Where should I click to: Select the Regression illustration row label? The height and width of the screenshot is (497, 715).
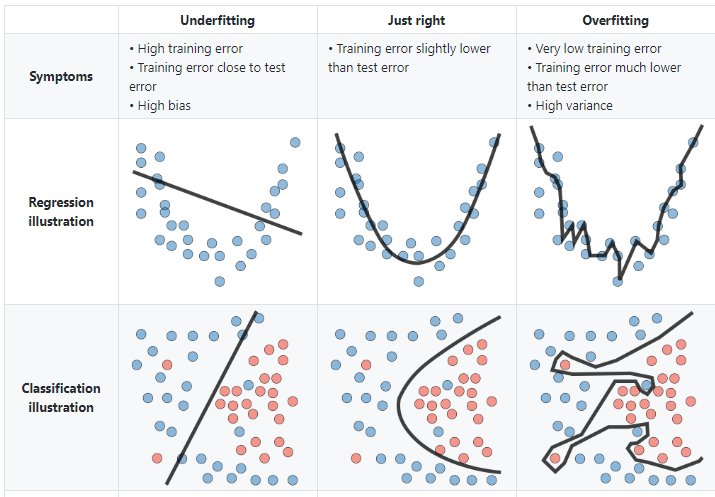click(x=59, y=212)
